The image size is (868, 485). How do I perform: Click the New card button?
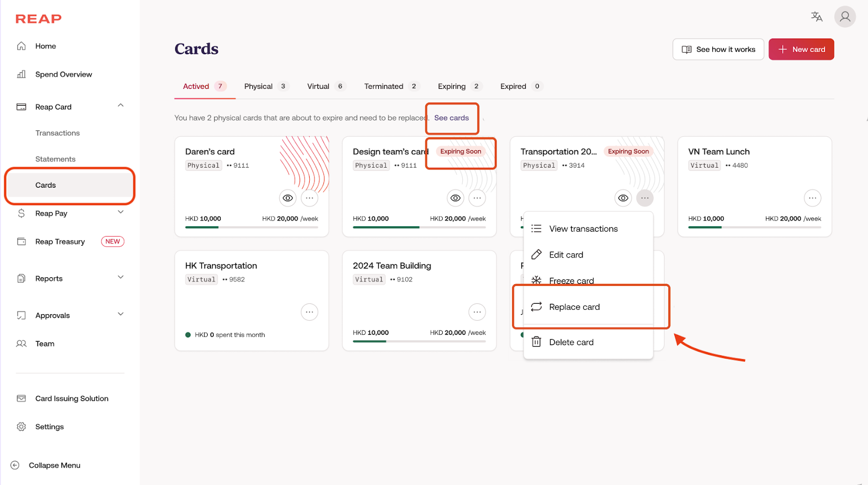801,49
